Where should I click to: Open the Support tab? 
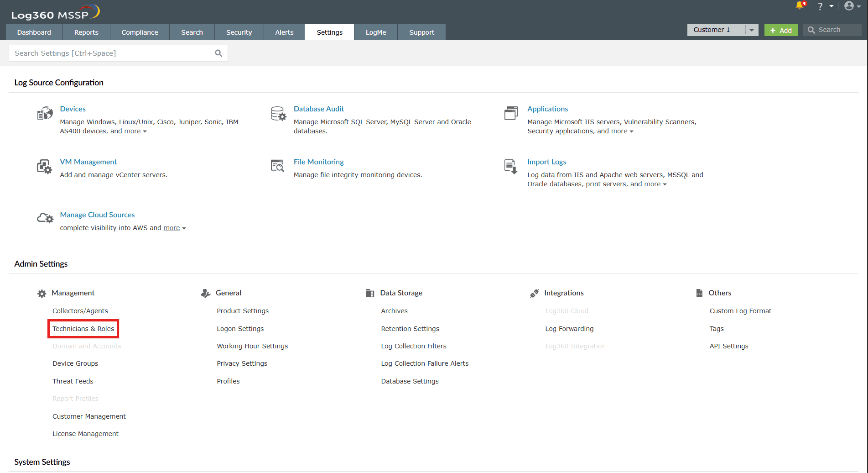[421, 32]
